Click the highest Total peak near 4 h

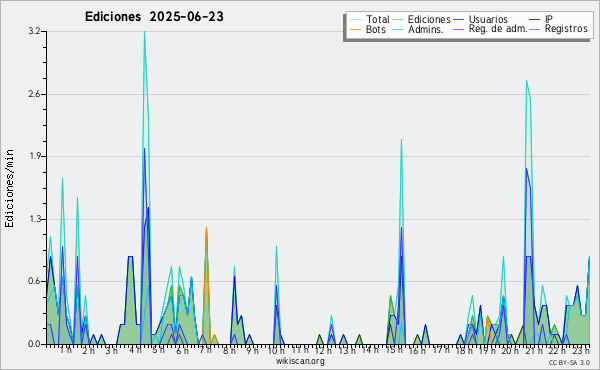click(144, 32)
